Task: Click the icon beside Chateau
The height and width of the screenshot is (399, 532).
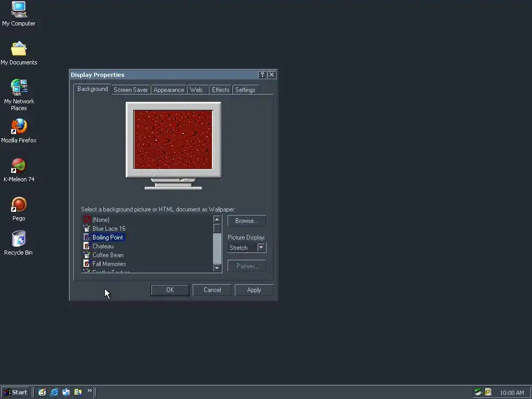Action: [87, 246]
